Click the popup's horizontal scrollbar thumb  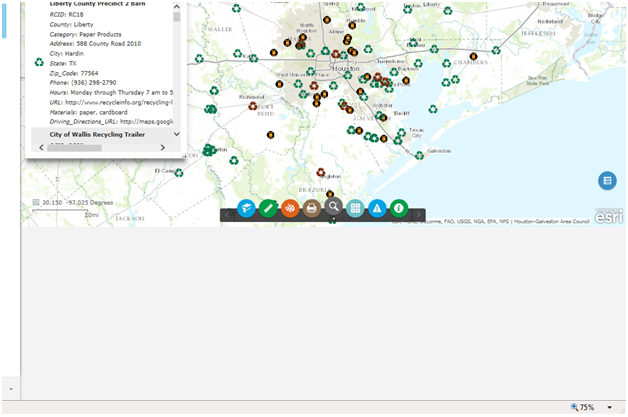point(74,148)
